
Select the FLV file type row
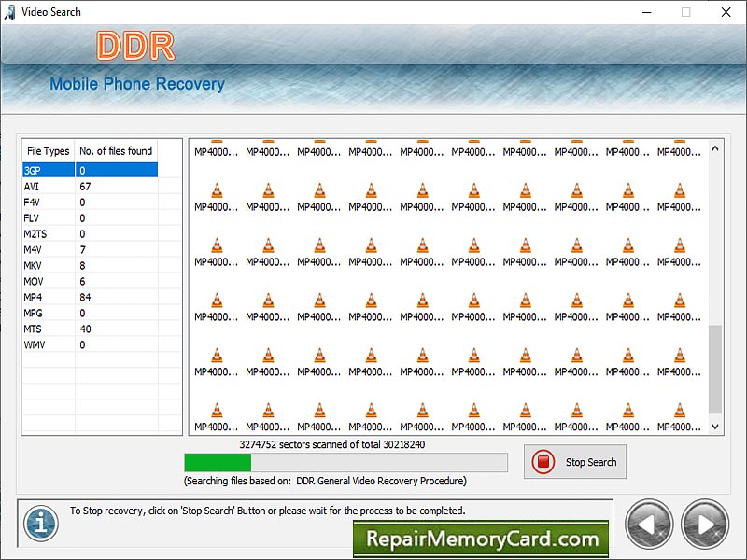[x=90, y=218]
